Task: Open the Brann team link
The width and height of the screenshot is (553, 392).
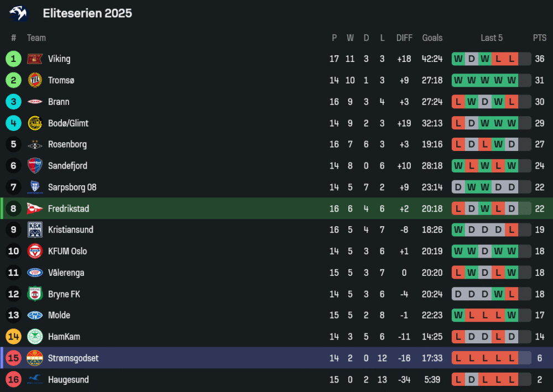Action: pyautogui.click(x=59, y=102)
